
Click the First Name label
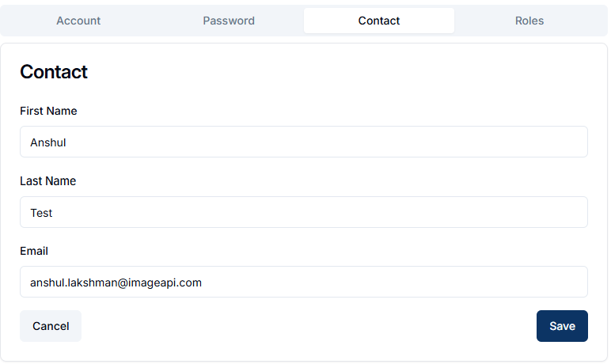coord(48,111)
